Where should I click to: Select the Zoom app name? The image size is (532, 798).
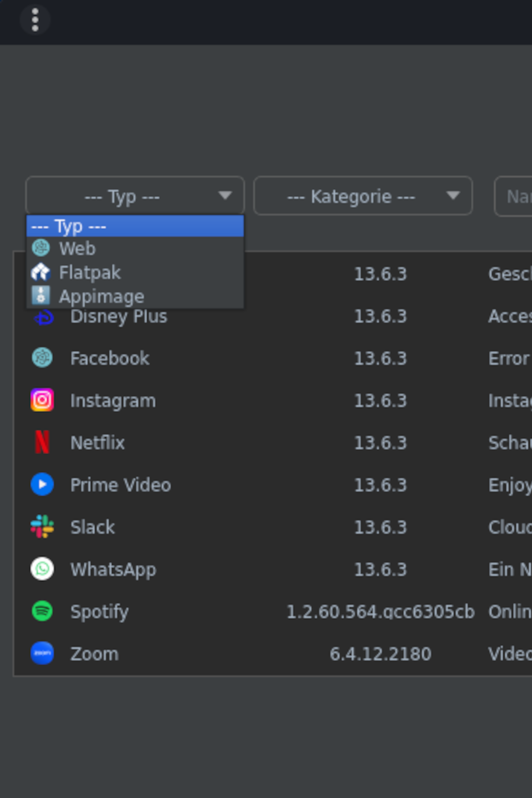(x=94, y=654)
